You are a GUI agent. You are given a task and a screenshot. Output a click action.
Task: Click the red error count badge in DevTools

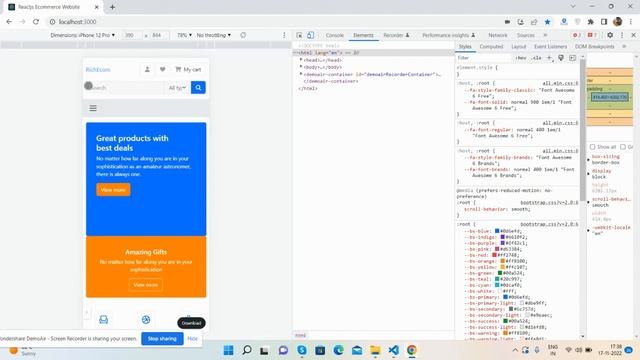click(x=577, y=35)
